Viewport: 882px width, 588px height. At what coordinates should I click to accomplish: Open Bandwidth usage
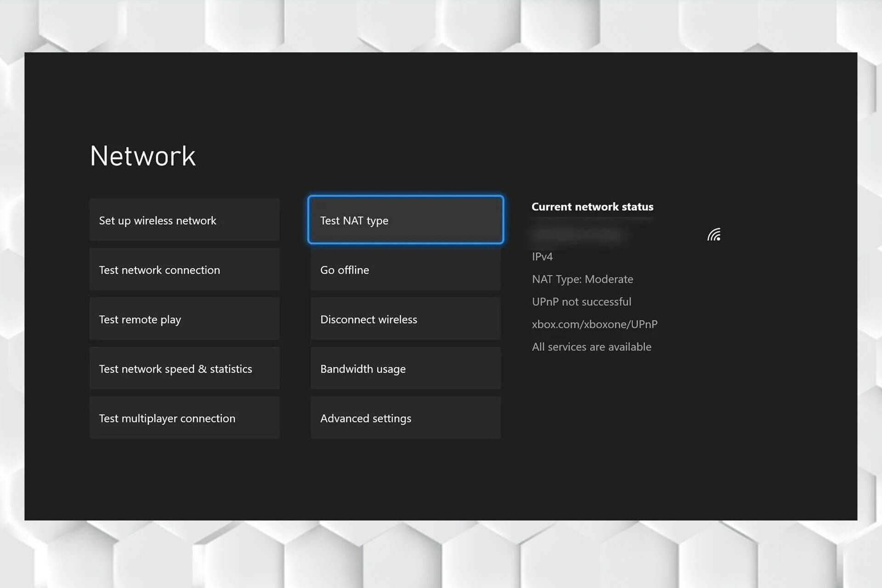[405, 368]
